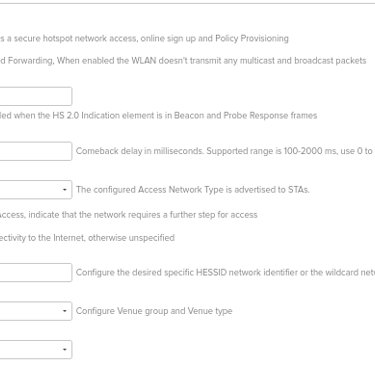375x366 pixels.
Task: Click the 'Beacon and Probe Response frames' note
Action: [245, 115]
